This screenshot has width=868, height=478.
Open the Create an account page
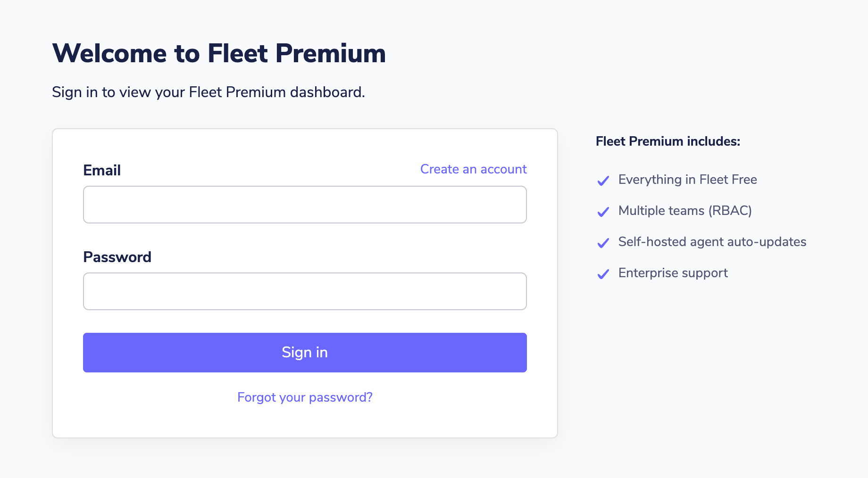(473, 169)
